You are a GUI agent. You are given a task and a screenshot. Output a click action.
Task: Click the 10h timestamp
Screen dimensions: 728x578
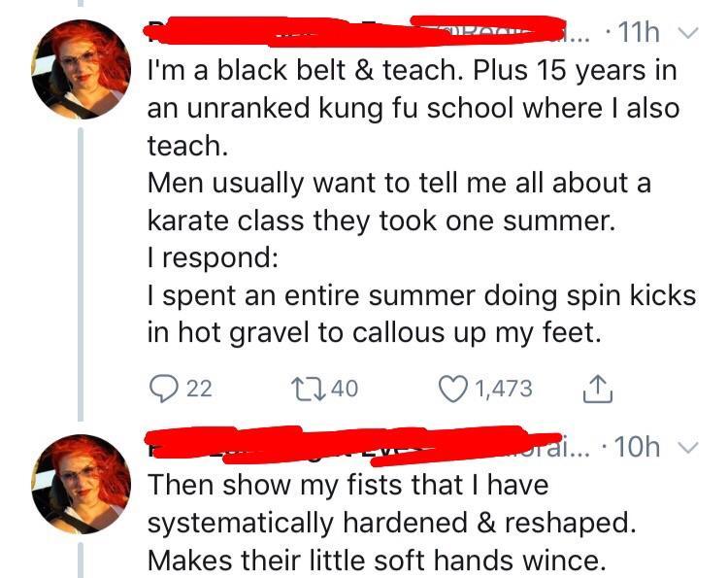click(638, 446)
